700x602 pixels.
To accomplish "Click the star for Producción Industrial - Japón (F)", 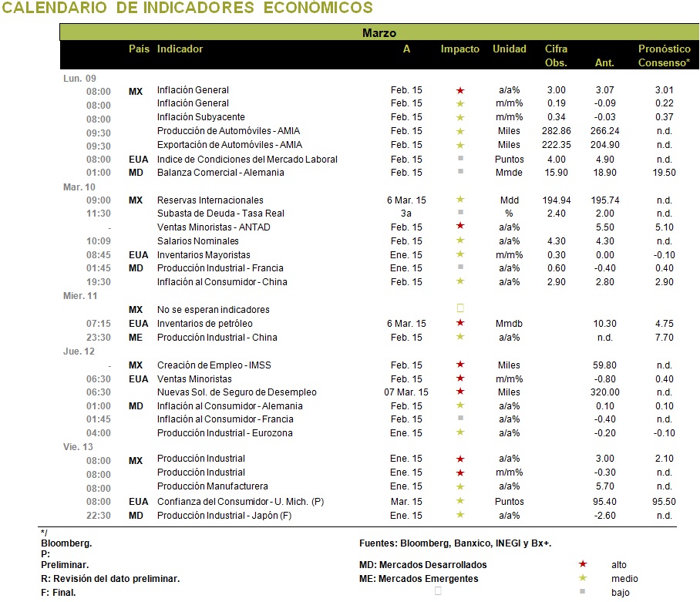I will pos(460,515).
